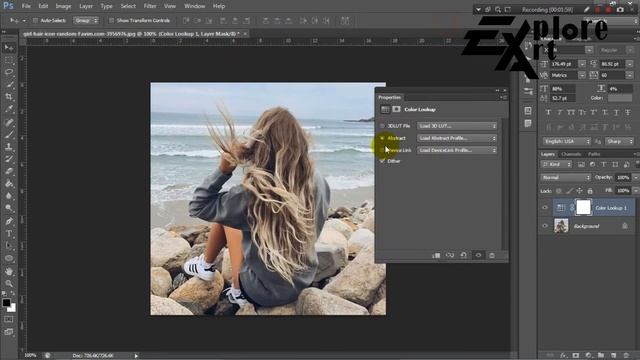Delete adjustment layer via Properties trash icon
This screenshot has height=360, width=640.
point(492,256)
